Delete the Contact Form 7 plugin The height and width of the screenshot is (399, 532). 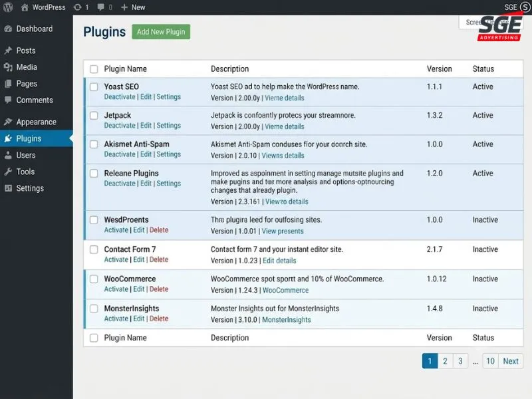point(159,259)
